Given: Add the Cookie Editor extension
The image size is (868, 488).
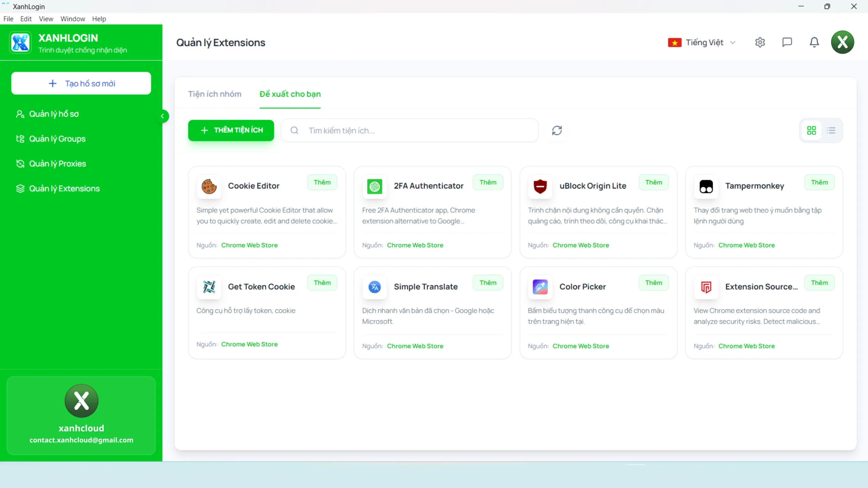Looking at the screenshot, I should tap(322, 182).
